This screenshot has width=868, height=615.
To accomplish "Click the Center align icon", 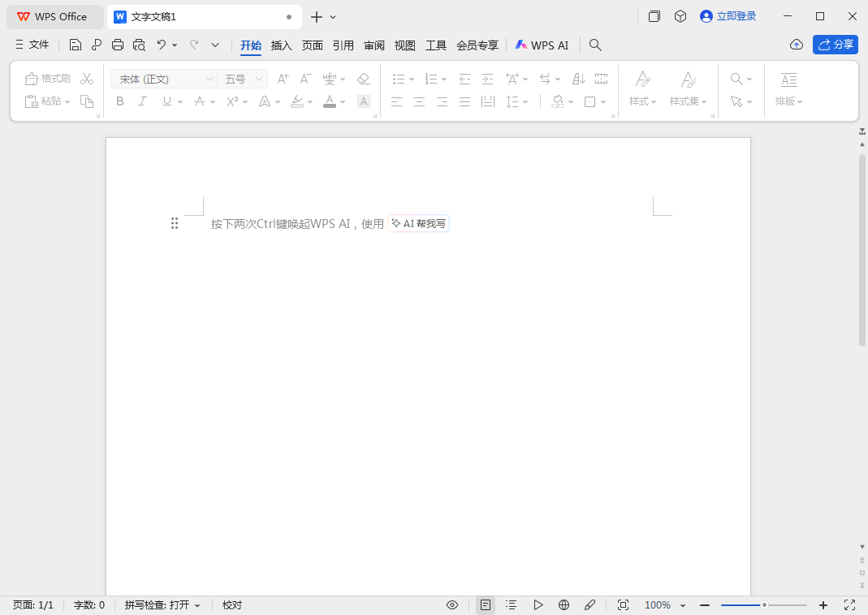I will pos(419,101).
